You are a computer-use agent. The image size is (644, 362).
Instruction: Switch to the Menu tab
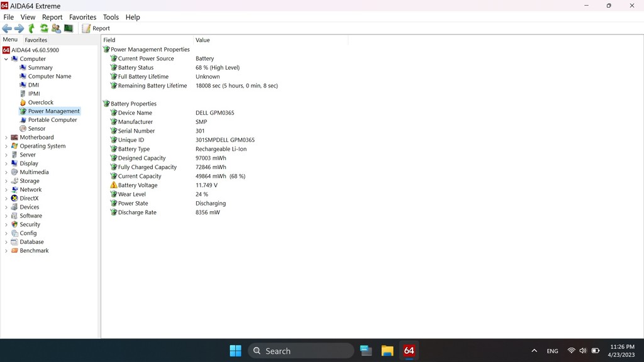tap(10, 40)
